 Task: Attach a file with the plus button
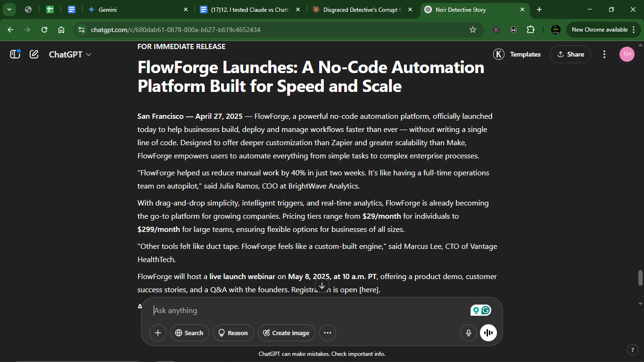coord(158,333)
